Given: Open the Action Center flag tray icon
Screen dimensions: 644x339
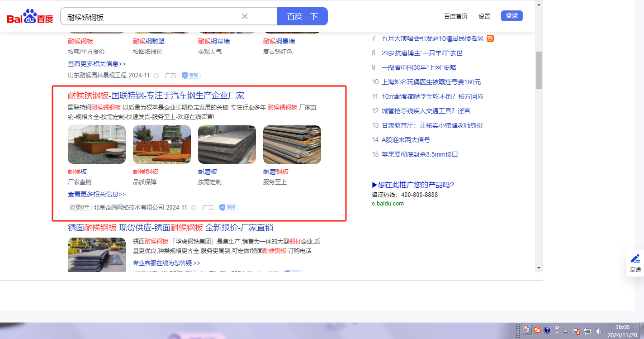Looking at the screenshot, I should tap(577, 331).
